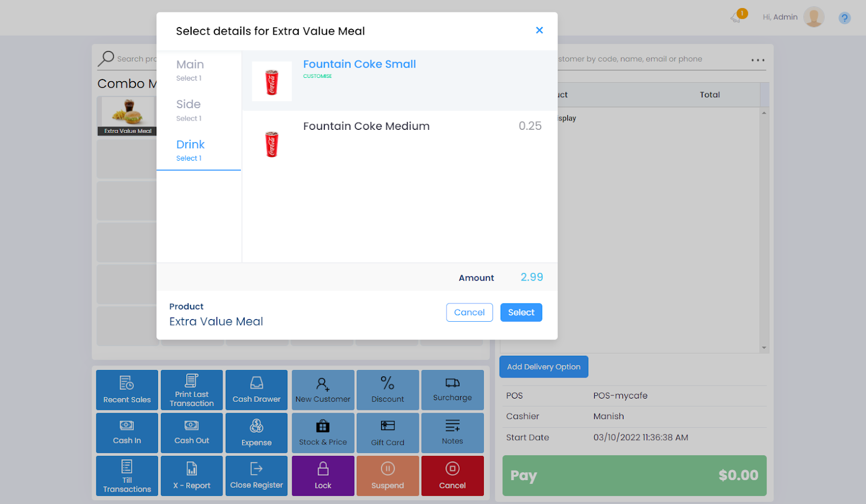Select the Drink tab

point(191,150)
